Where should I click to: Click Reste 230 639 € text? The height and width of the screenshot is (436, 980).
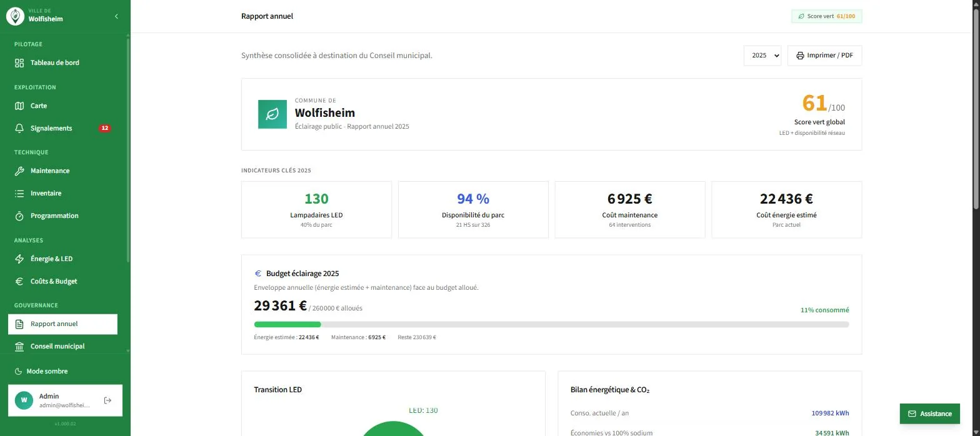(x=417, y=337)
